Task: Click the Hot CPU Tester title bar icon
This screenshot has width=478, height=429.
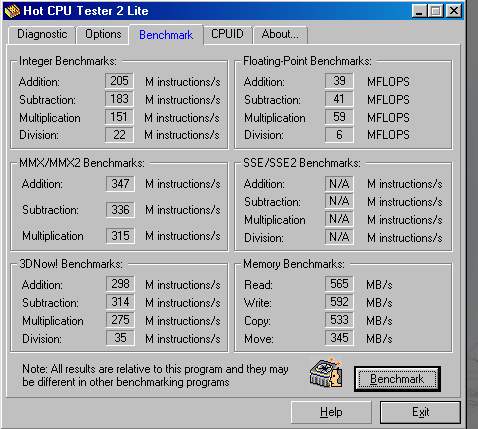Action: click(12, 11)
